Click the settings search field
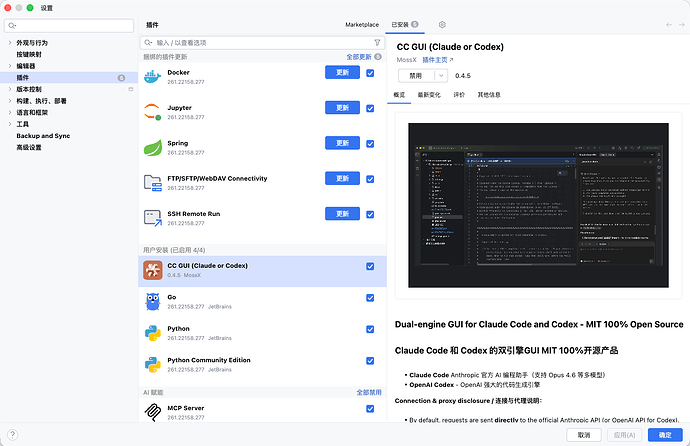The height and width of the screenshot is (446, 690). tap(69, 26)
